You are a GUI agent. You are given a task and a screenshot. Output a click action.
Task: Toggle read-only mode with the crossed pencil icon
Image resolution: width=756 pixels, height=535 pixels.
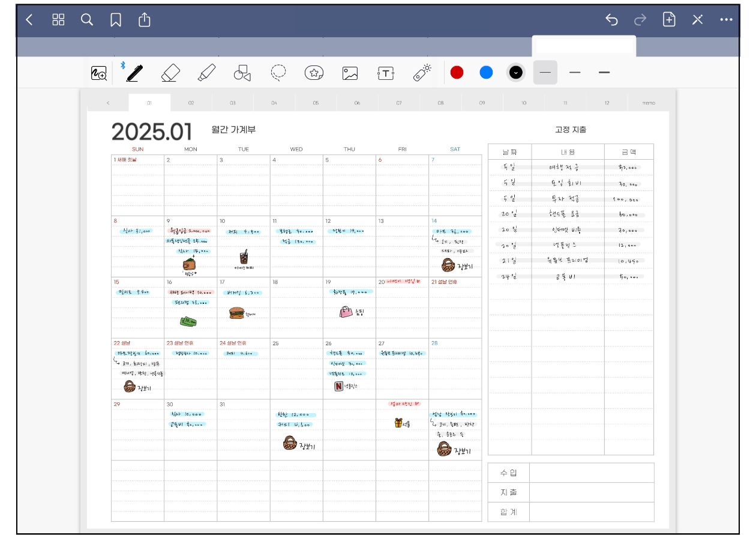697,20
